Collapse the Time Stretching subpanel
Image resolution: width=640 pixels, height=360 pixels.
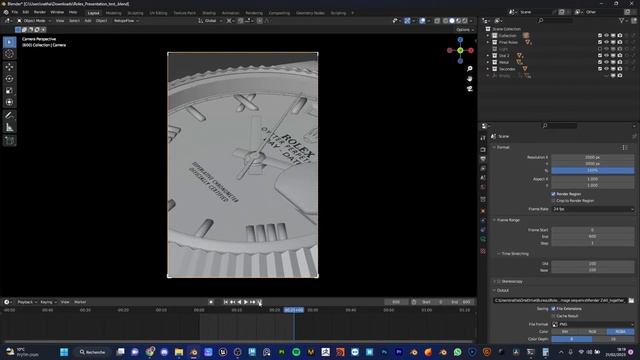(x=499, y=254)
